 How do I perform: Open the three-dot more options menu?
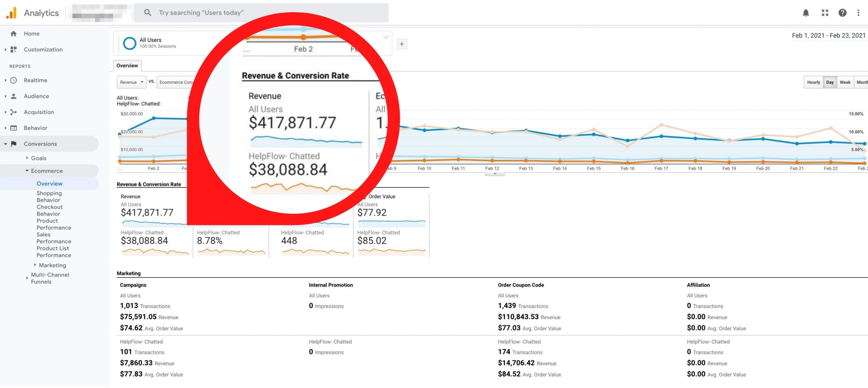click(x=858, y=13)
